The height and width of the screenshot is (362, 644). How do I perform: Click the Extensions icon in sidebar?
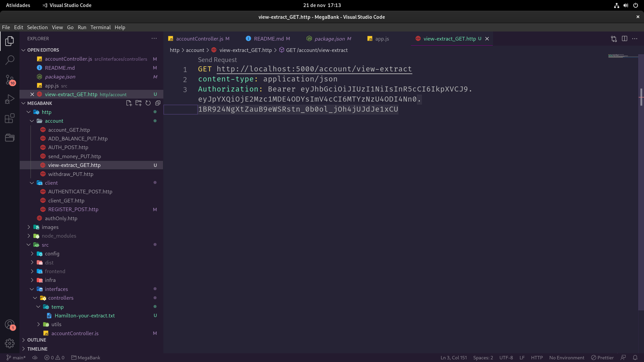10,118
